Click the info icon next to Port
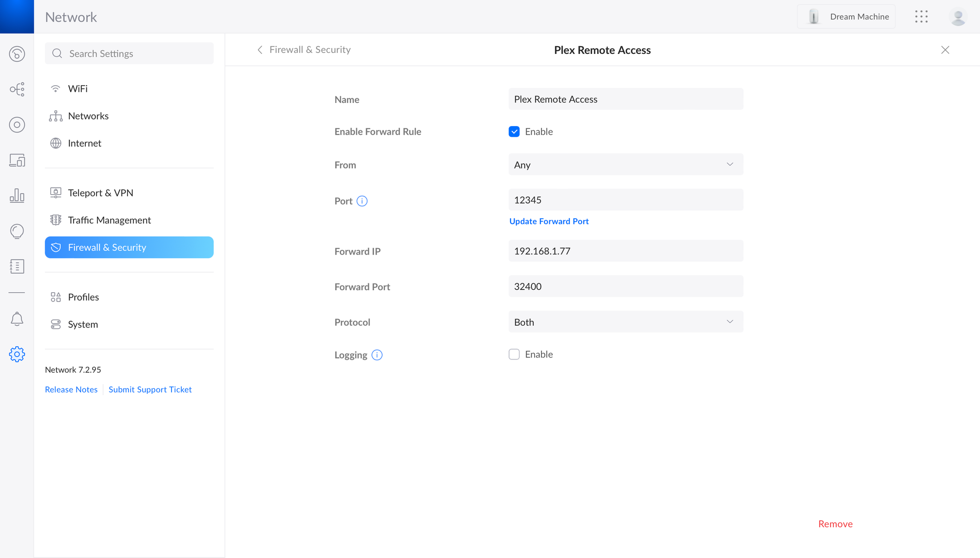The image size is (980, 558). [362, 201]
